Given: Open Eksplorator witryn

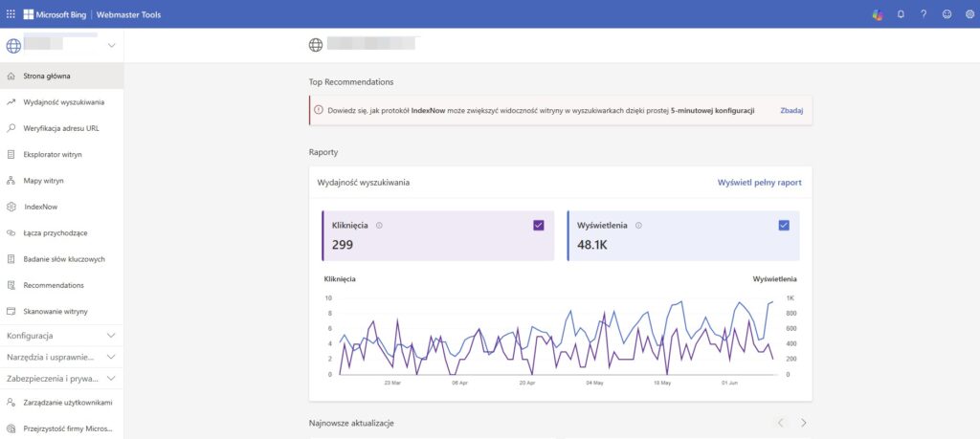Looking at the screenshot, I should [x=62, y=154].
